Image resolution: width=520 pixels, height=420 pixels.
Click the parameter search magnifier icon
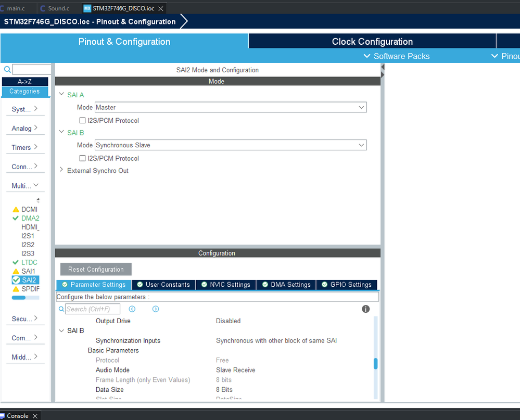point(61,309)
